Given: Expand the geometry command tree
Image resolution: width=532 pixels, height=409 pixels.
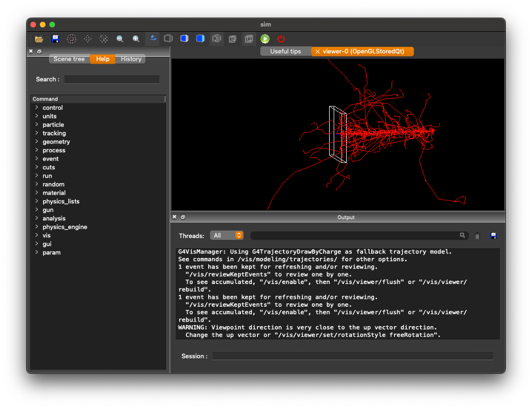Looking at the screenshot, I should pyautogui.click(x=36, y=141).
